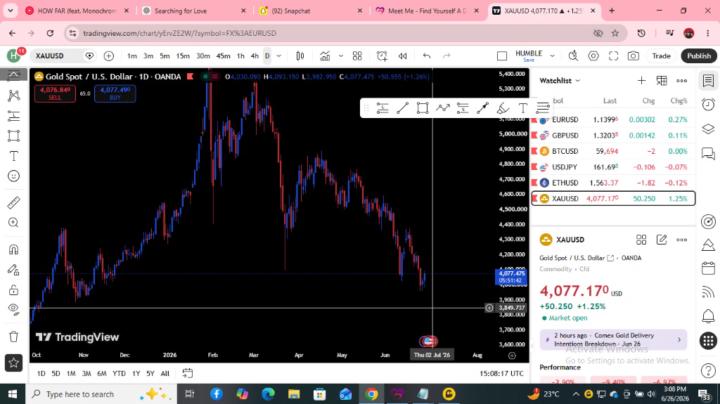This screenshot has width=720, height=404.
Task: Open the Alerts clock icon in right sidebar
Action: point(708,105)
